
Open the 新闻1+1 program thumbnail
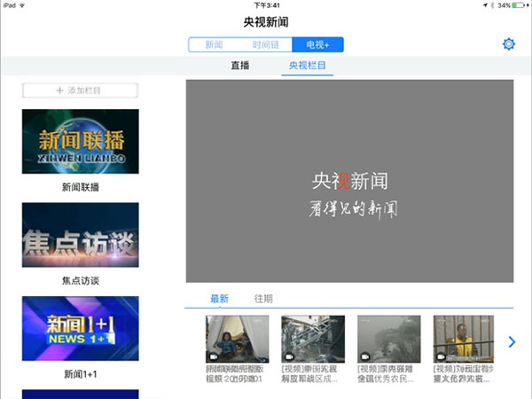coord(81,329)
